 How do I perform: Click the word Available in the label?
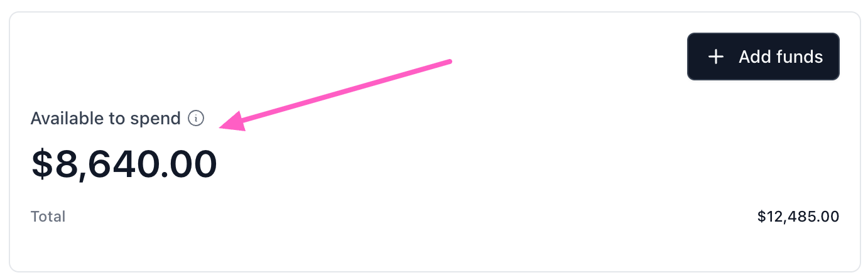click(66, 118)
